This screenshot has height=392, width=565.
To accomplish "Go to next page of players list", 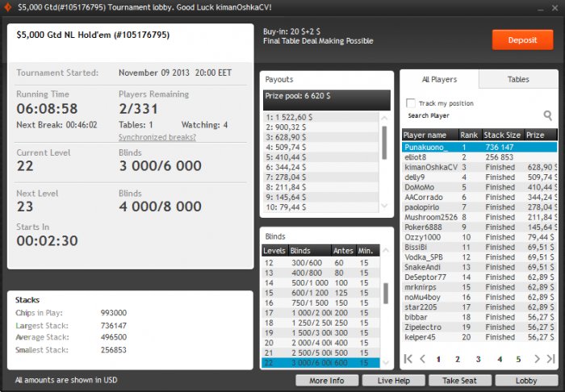I will 537,359.
